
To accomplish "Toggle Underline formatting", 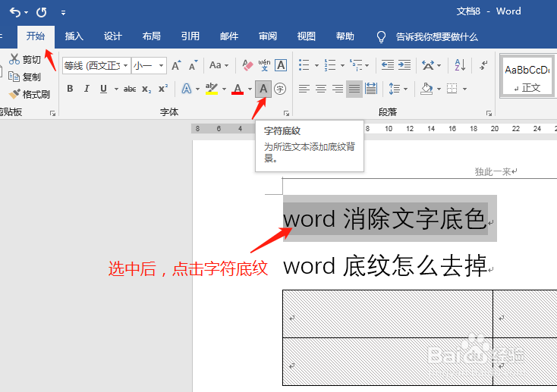I will click(x=103, y=89).
